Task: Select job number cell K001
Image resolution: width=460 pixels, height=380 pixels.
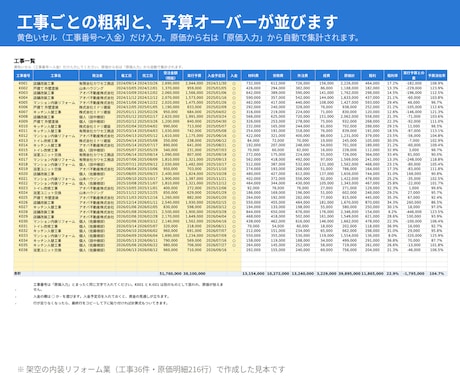Action: coord(23,83)
